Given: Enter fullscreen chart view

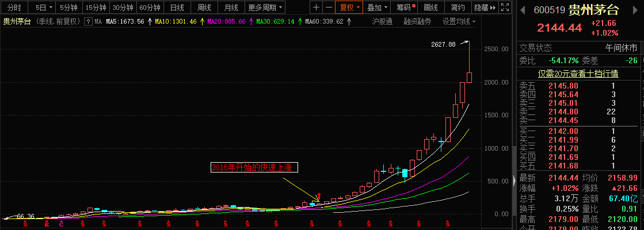Looking at the screenshot, I should coord(505,7).
